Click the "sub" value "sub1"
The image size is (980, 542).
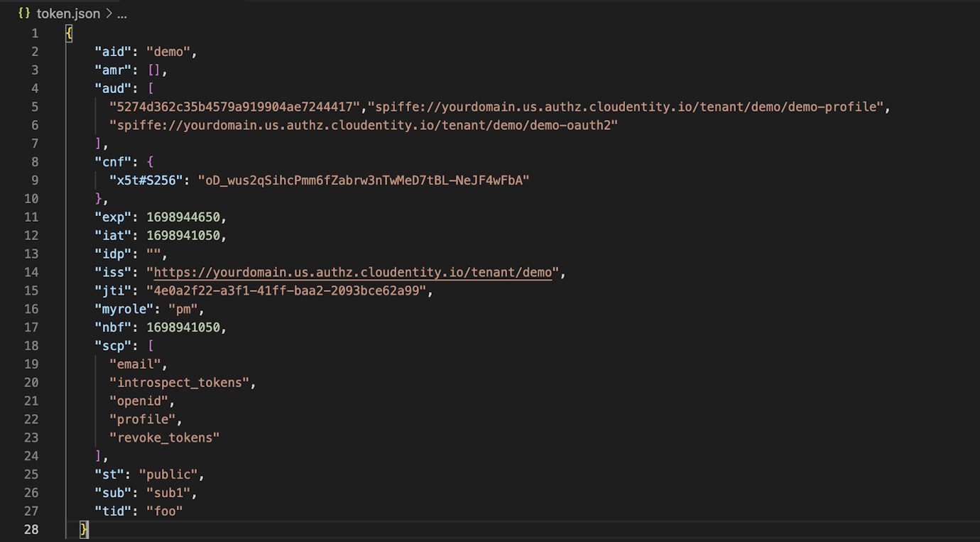170,492
